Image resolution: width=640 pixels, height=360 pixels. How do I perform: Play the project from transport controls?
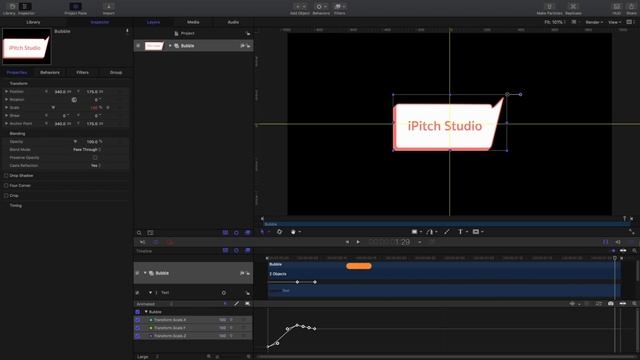(358, 242)
